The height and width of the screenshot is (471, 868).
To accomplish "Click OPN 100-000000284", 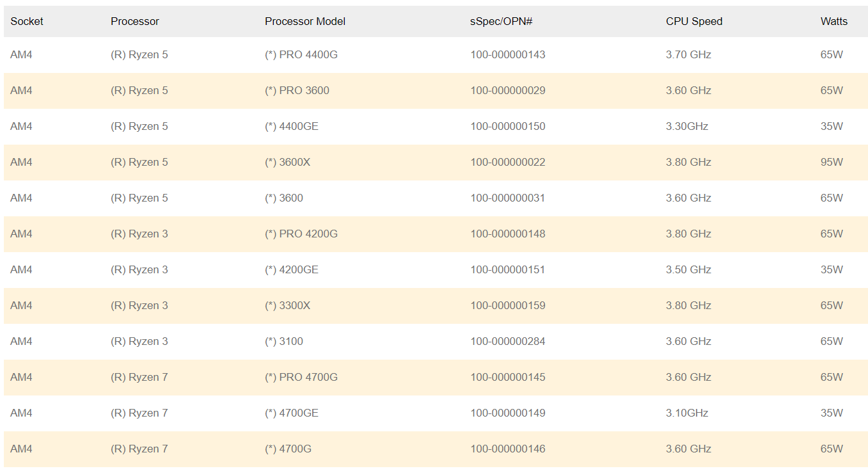I will [x=508, y=342].
